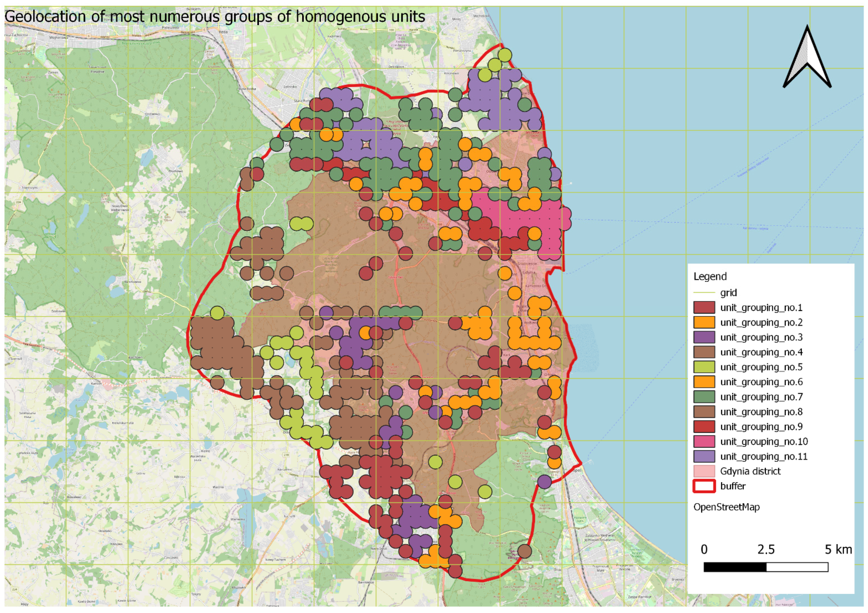Click the grid line legend symbol
Viewport: 868px width, 613px height.
[x=704, y=293]
